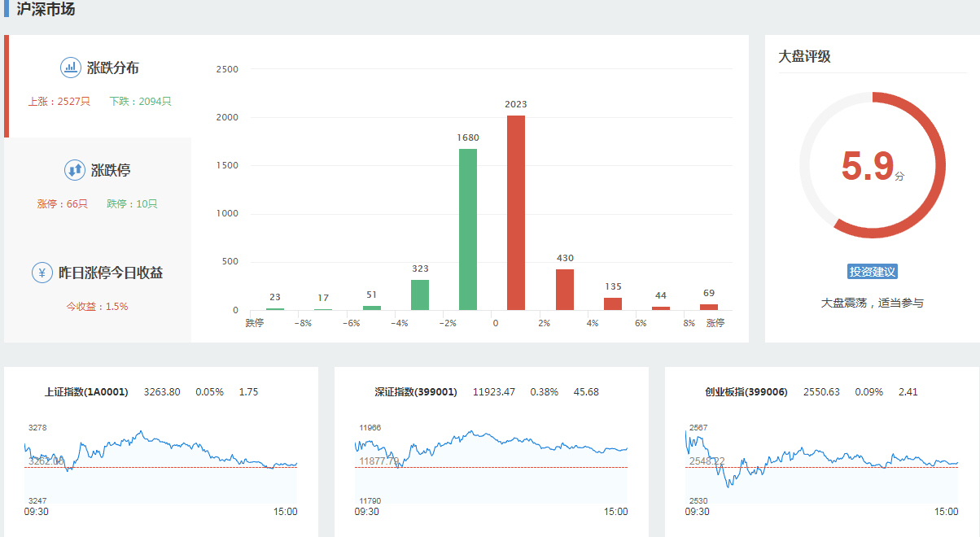Screen dimensions: 980x537
Task: Select the 涨跌分布 tab
Action: (x=112, y=68)
